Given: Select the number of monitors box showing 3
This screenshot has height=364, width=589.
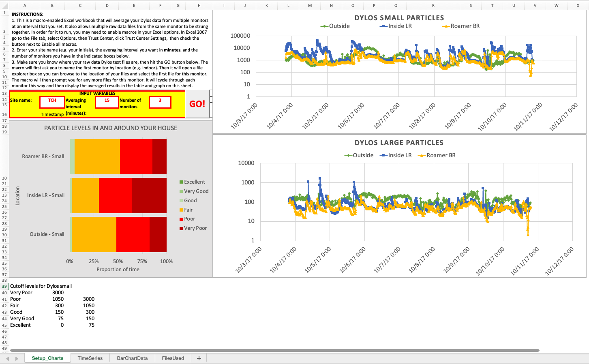Looking at the screenshot, I should point(160,102).
